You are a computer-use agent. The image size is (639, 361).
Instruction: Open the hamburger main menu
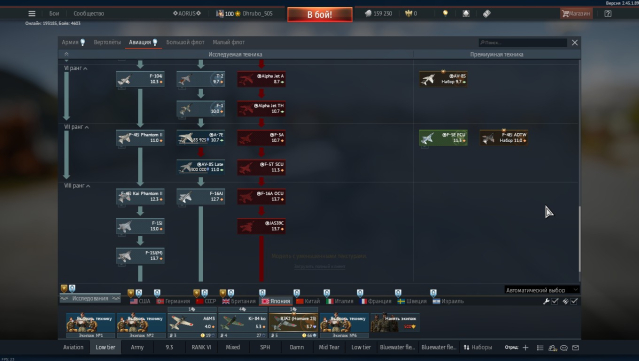point(32,13)
